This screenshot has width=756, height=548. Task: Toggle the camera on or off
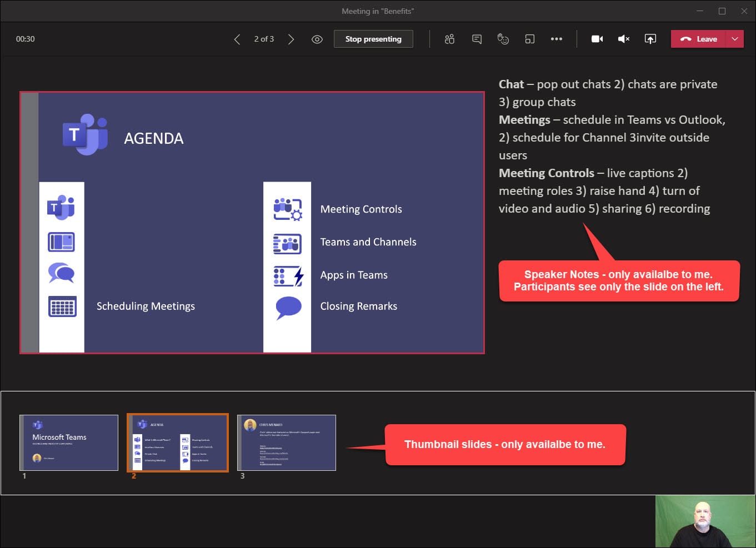coord(597,39)
